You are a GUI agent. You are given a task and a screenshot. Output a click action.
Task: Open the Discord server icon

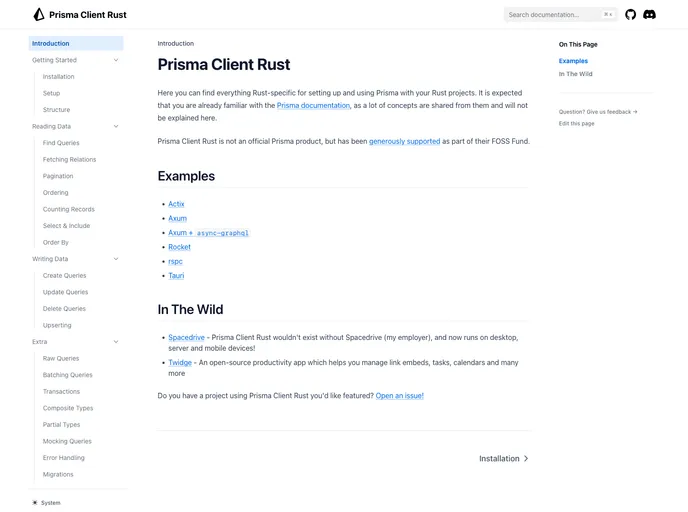click(649, 15)
